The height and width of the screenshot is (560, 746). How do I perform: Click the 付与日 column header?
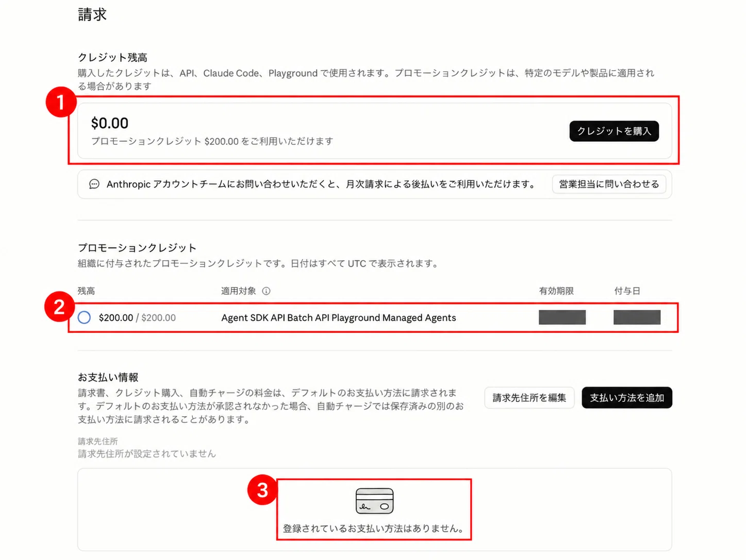[627, 291]
